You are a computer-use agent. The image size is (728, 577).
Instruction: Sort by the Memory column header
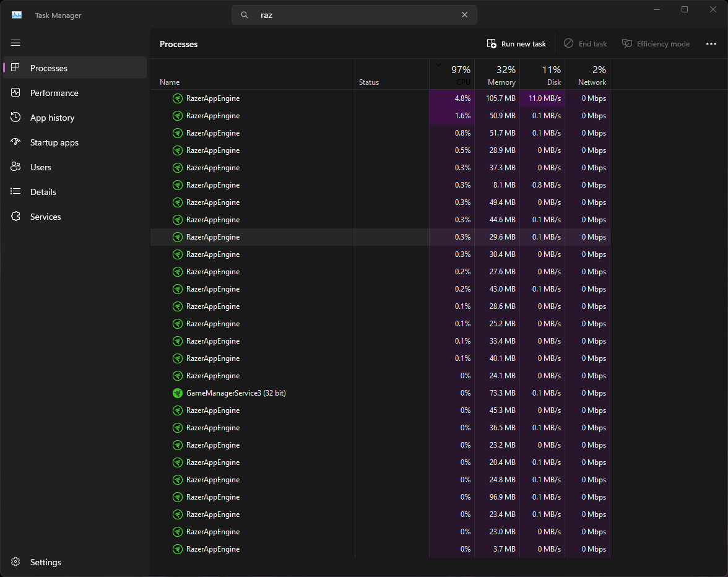coord(497,75)
